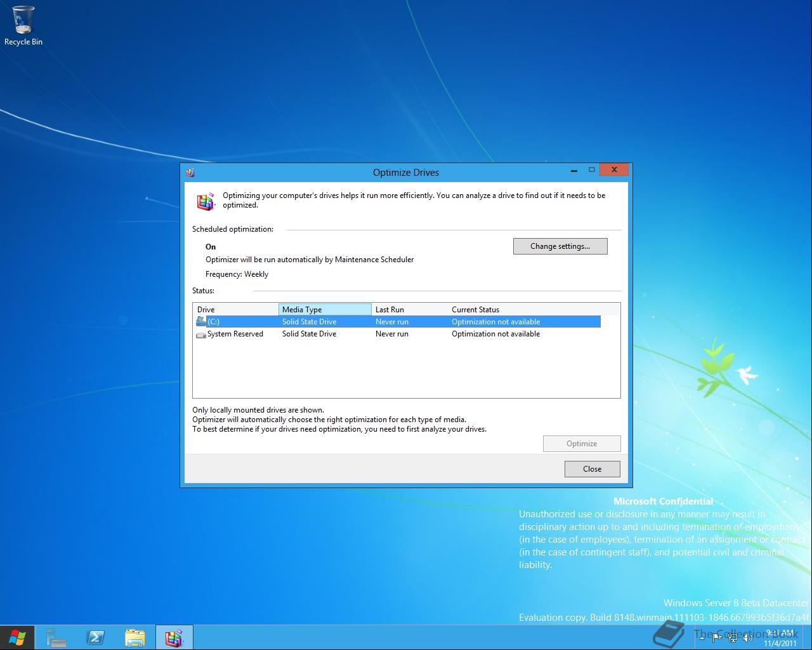812x650 pixels.
Task: Click C: row's Optimization not available status
Action: 496,322
